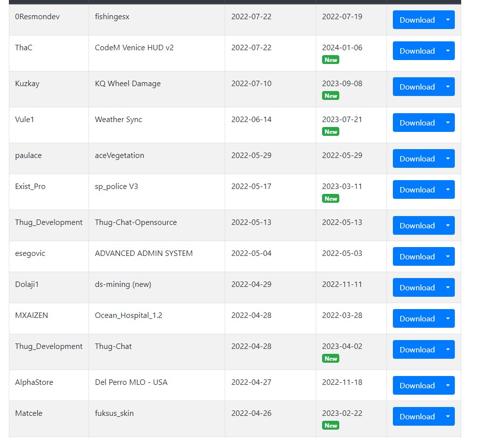
Task: Expand Del Perro MLO - USA download dropdown
Action: (x=448, y=385)
